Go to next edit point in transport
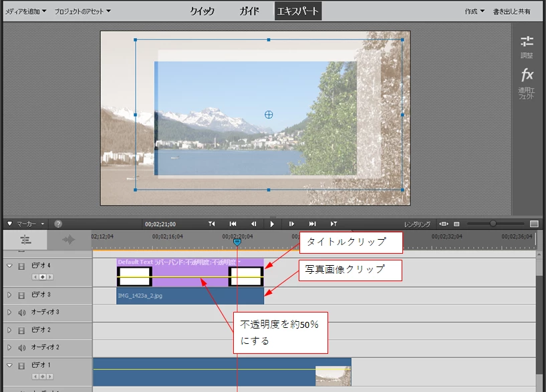546x392 pixels. [x=333, y=224]
